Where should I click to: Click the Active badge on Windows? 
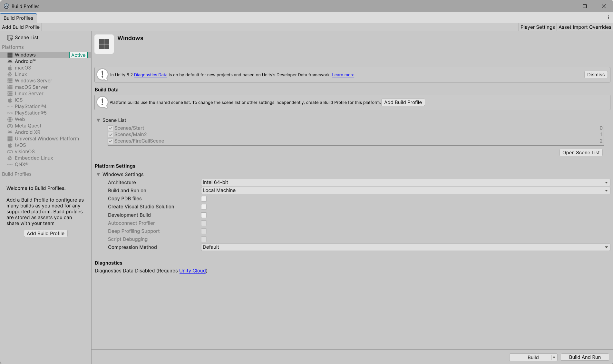pos(78,55)
